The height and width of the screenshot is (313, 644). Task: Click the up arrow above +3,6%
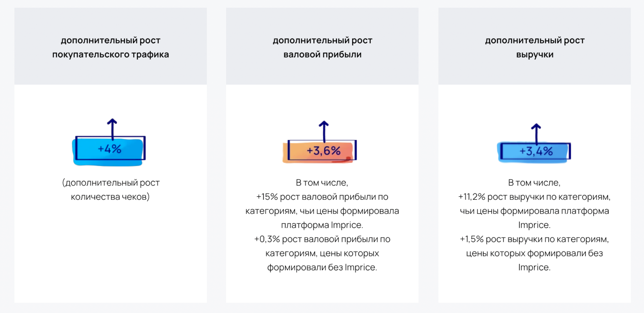(324, 131)
